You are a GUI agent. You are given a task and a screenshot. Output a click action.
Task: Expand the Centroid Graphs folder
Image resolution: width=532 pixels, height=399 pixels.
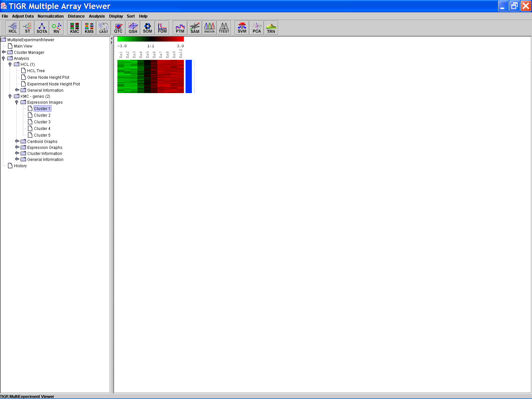[x=17, y=141]
